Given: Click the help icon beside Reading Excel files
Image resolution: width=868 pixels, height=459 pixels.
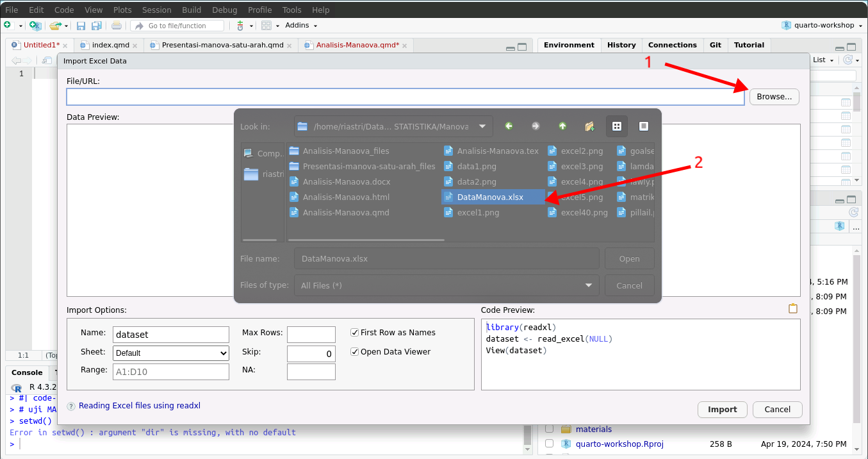Looking at the screenshot, I should pyautogui.click(x=72, y=406).
